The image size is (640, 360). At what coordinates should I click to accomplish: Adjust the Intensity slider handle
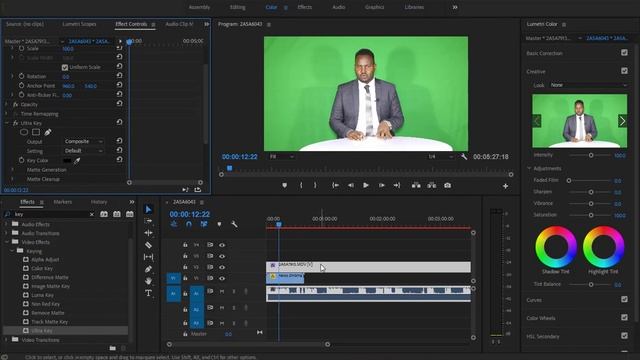(x=591, y=156)
